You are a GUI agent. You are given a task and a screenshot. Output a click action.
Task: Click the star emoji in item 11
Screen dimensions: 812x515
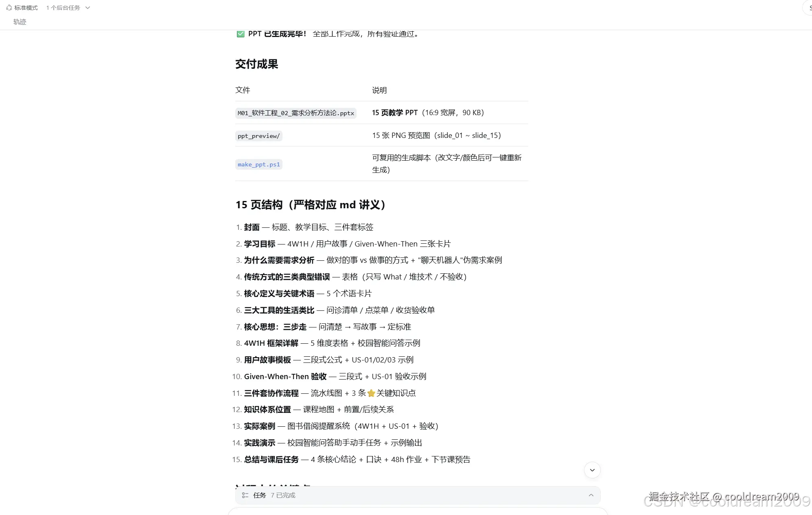pyautogui.click(x=371, y=393)
